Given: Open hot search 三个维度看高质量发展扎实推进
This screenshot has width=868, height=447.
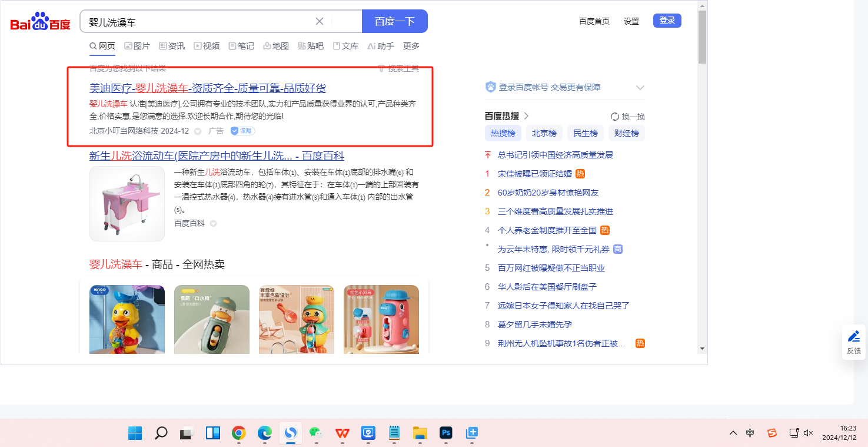Looking at the screenshot, I should [556, 211].
